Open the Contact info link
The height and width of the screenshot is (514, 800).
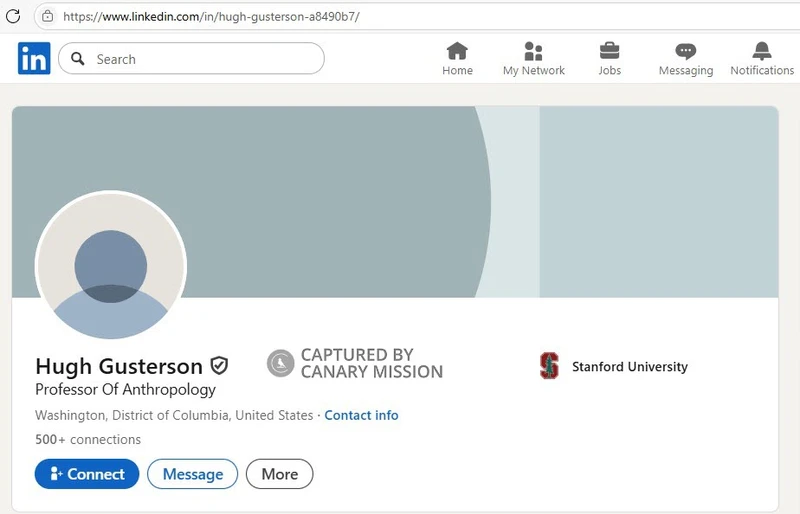tap(361, 415)
